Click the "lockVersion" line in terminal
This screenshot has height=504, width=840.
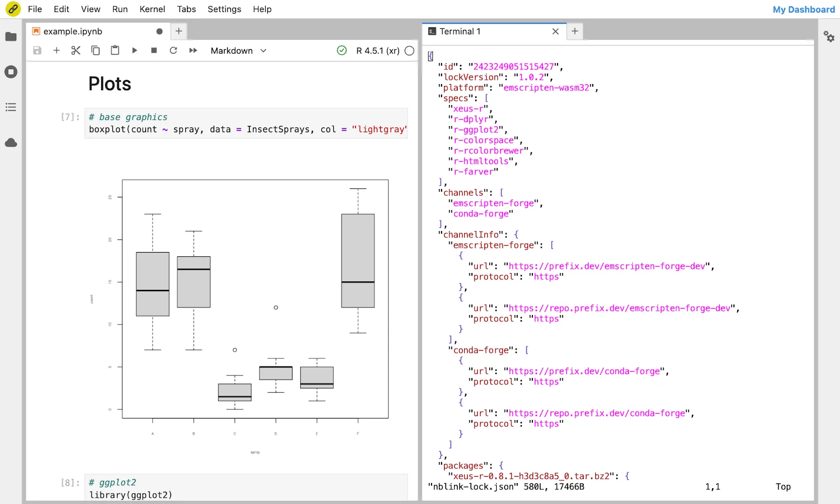496,77
